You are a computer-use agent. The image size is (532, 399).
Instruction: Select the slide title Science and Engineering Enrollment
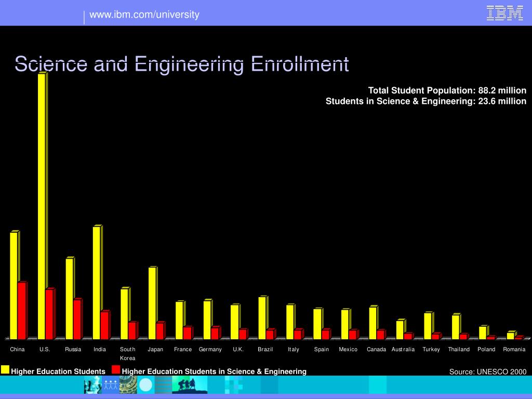pyautogui.click(x=182, y=64)
